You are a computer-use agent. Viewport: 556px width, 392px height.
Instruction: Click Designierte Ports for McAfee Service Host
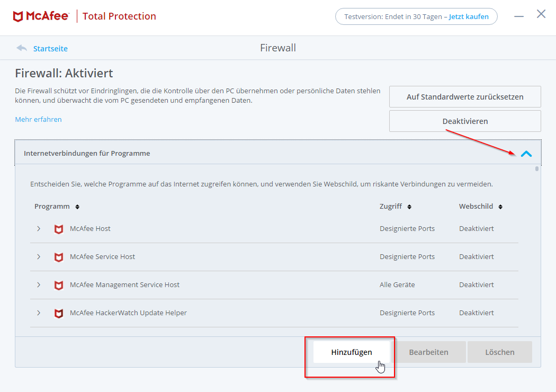tap(407, 257)
